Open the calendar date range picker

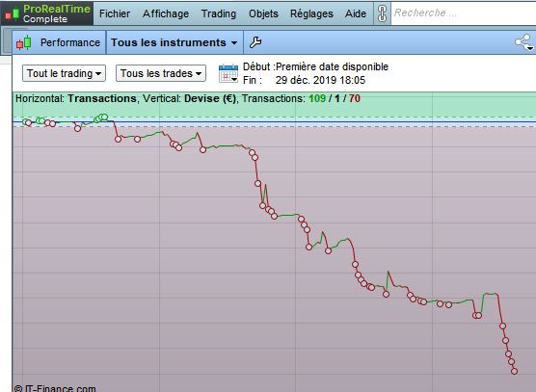coord(228,73)
